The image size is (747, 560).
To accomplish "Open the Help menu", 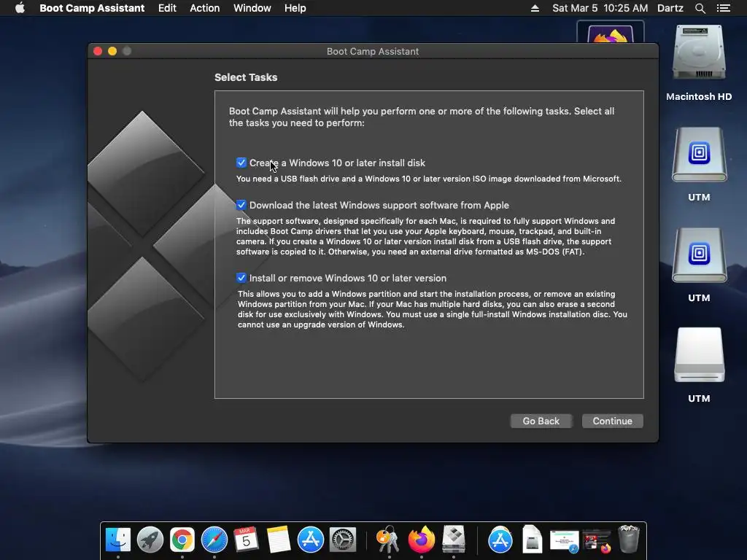I will coord(295,8).
